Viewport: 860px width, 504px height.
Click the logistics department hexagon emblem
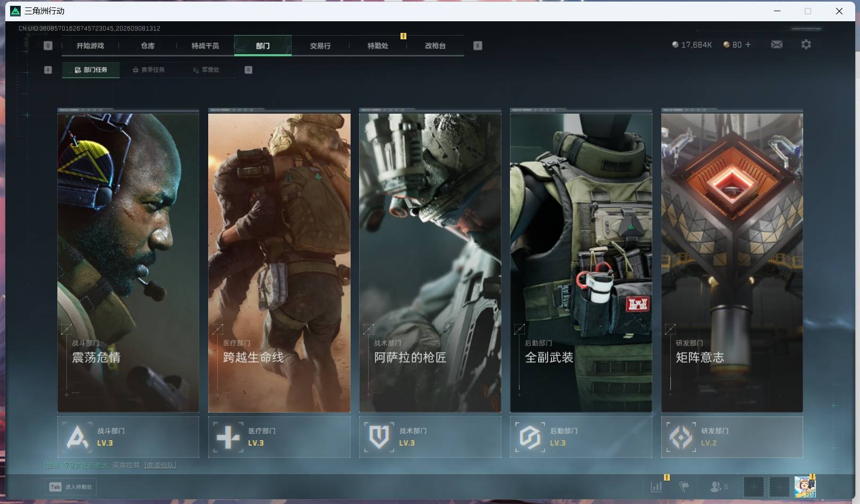530,437
